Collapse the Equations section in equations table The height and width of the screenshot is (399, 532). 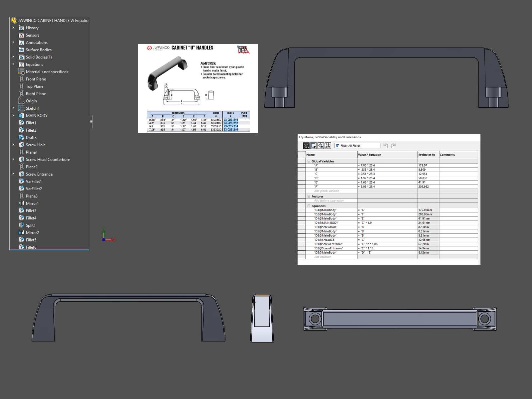pos(309,206)
